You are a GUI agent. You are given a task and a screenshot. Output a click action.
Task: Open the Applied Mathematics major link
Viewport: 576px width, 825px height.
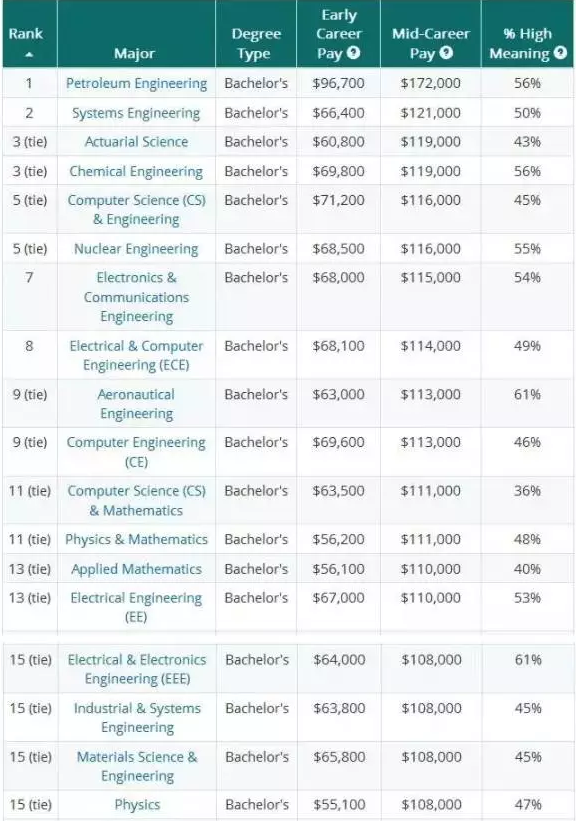[x=136, y=569]
